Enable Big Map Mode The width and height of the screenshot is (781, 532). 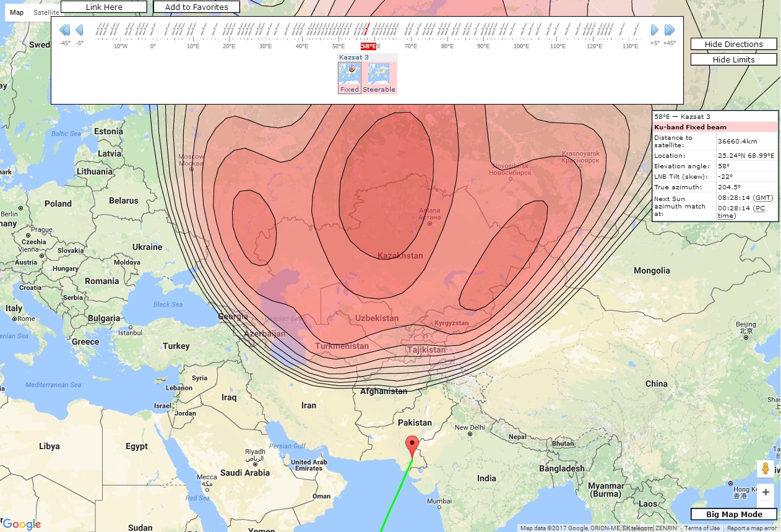[x=734, y=514]
